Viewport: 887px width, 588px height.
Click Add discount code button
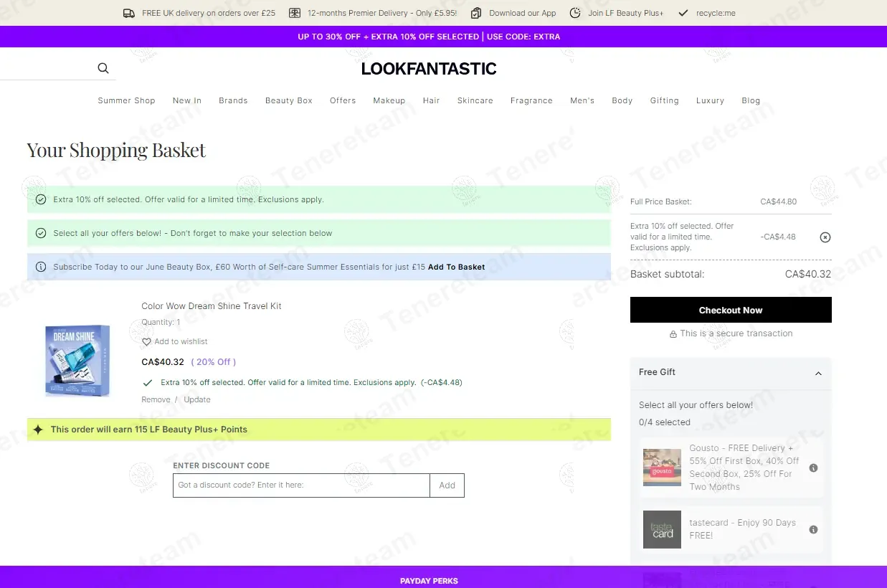point(447,485)
